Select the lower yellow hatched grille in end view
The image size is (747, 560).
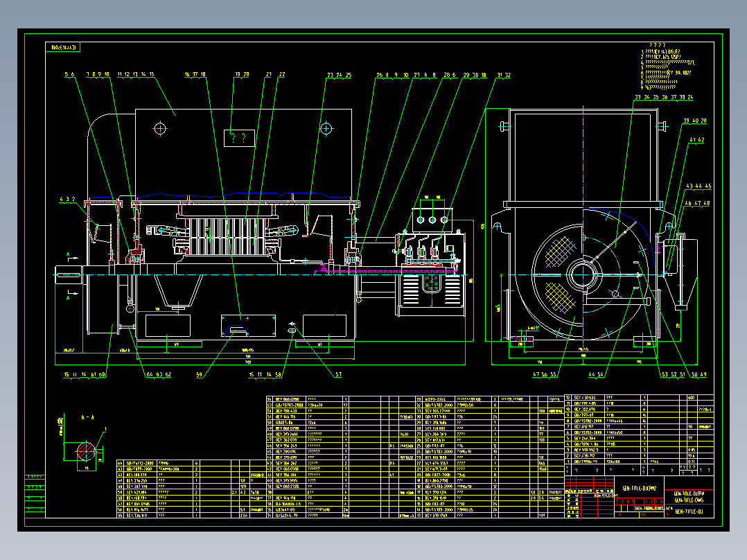click(560, 298)
